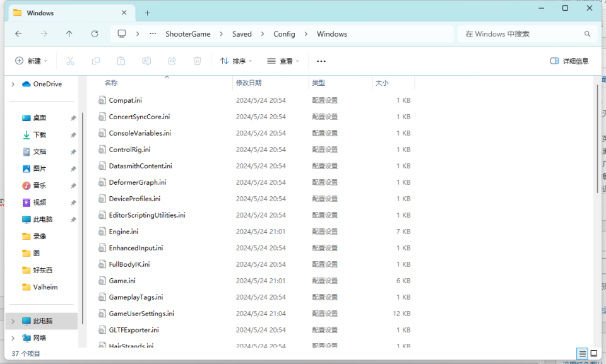Close the Windows tab

pos(124,13)
